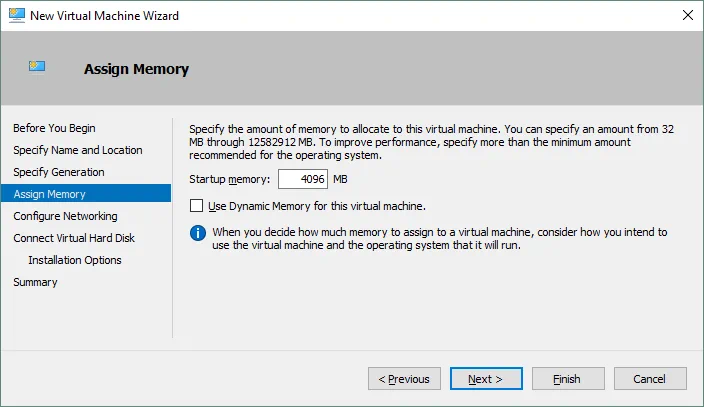Image resolution: width=704 pixels, height=407 pixels.
Task: Go to the Before You Begin step
Action: 54,128
